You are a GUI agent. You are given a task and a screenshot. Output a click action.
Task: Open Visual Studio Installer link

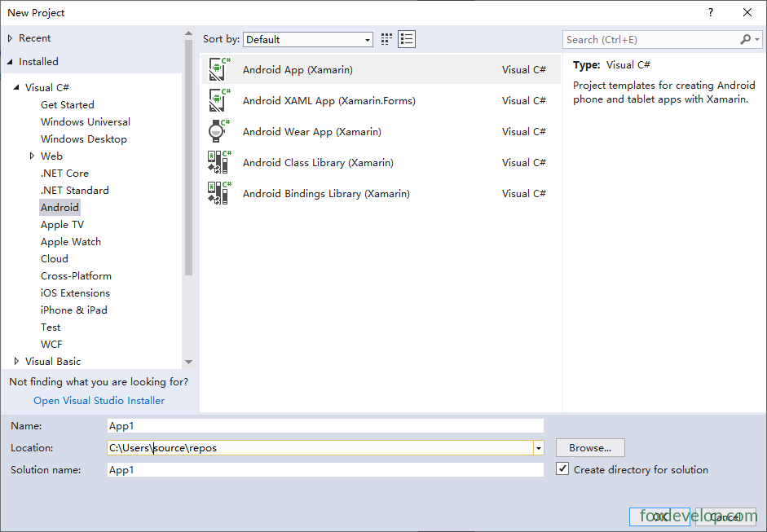(99, 401)
